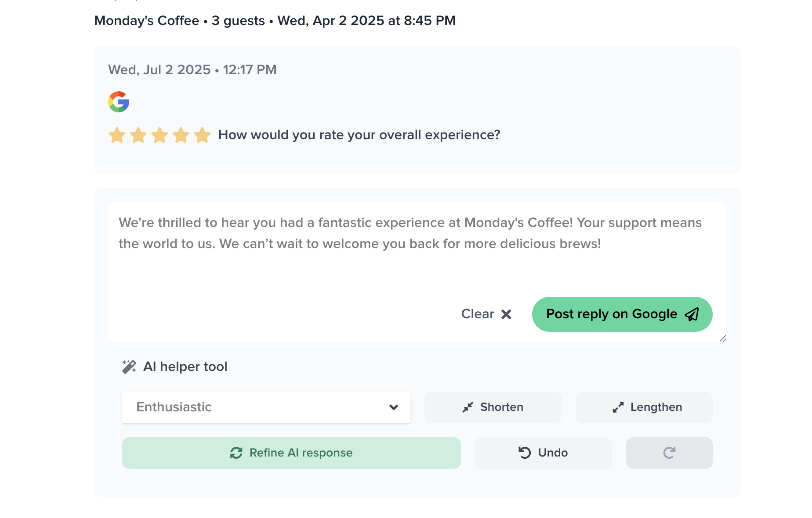The height and width of the screenshot is (518, 812).
Task: Click the Google logo icon
Action: pyautogui.click(x=119, y=102)
